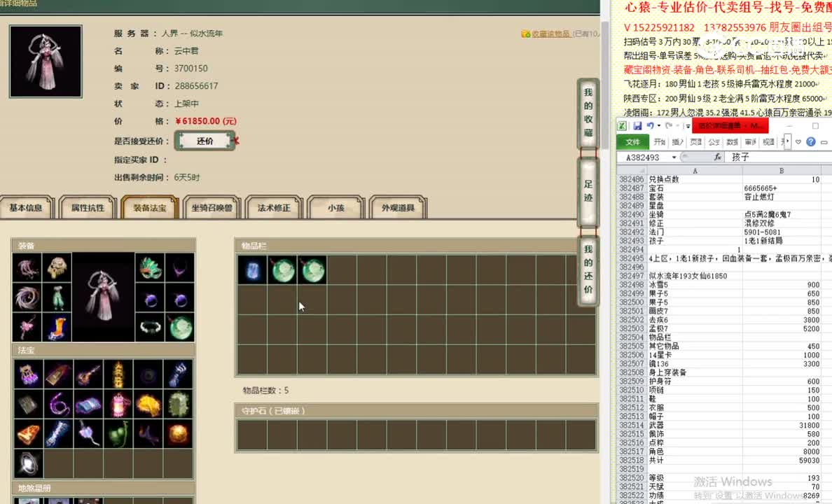
Task: Click the insert function fx icon
Action: coord(717,157)
